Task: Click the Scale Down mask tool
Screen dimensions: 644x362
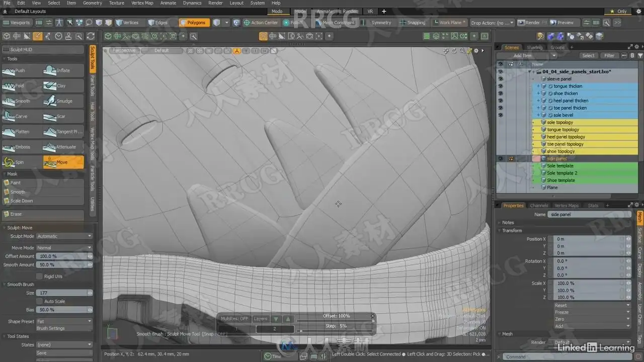Action: pyautogui.click(x=43, y=201)
